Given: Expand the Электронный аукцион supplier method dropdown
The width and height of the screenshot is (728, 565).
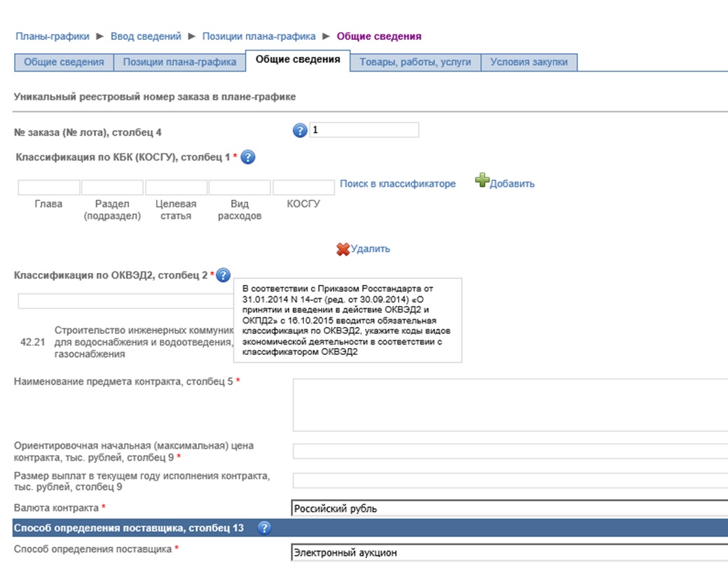Looking at the screenshot, I should [x=509, y=552].
